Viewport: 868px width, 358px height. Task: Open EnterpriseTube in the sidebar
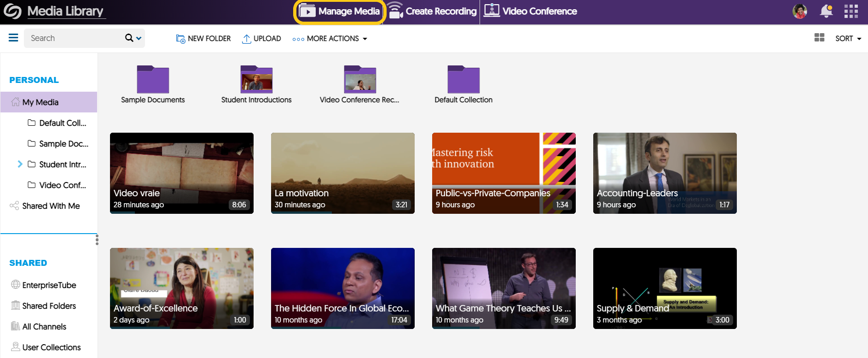pyautogui.click(x=49, y=285)
